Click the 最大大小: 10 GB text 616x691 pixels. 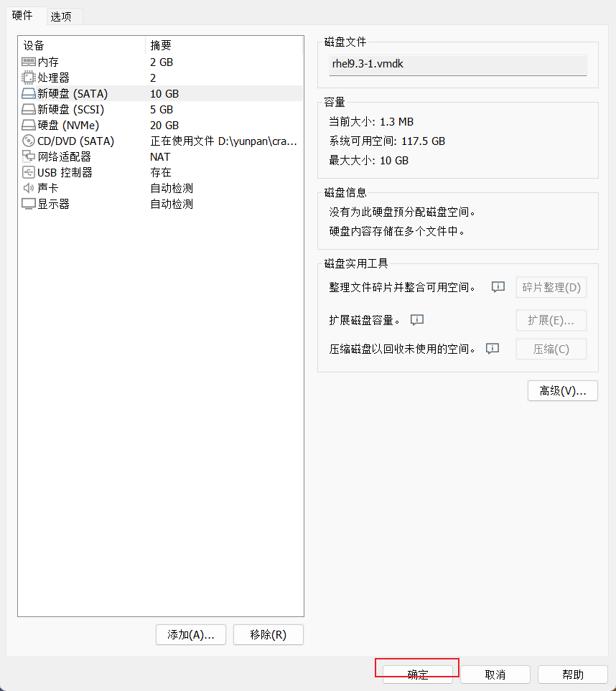pos(368,161)
